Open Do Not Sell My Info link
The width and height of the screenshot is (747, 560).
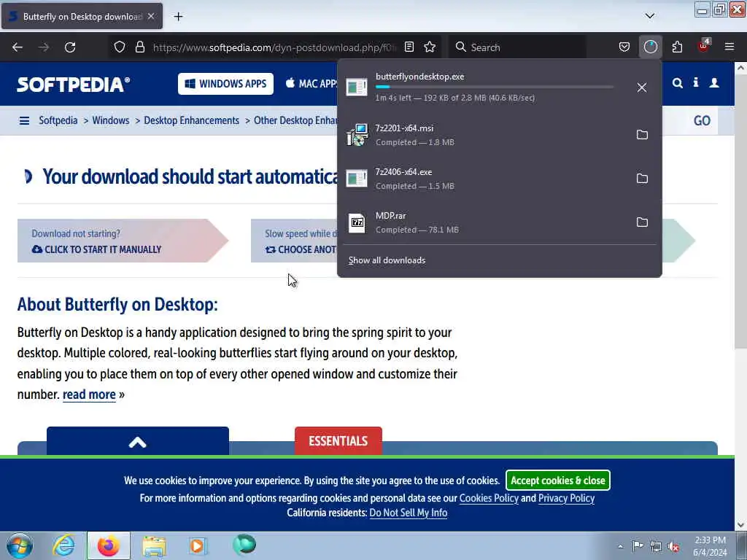[x=409, y=513]
